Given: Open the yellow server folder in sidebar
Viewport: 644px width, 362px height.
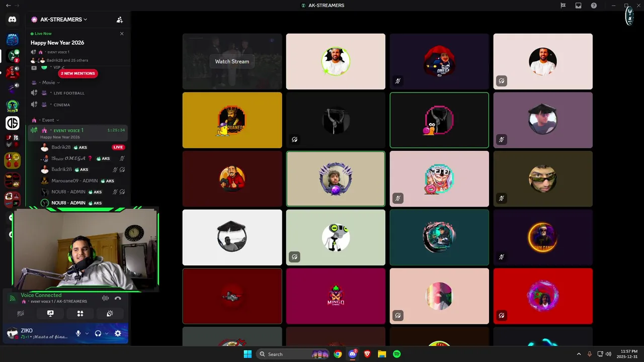Looking at the screenshot, I should pyautogui.click(x=13, y=160).
